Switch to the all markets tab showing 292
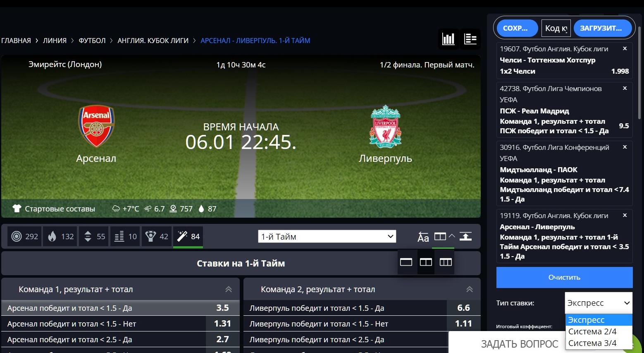This screenshot has width=644, height=353. (24, 236)
